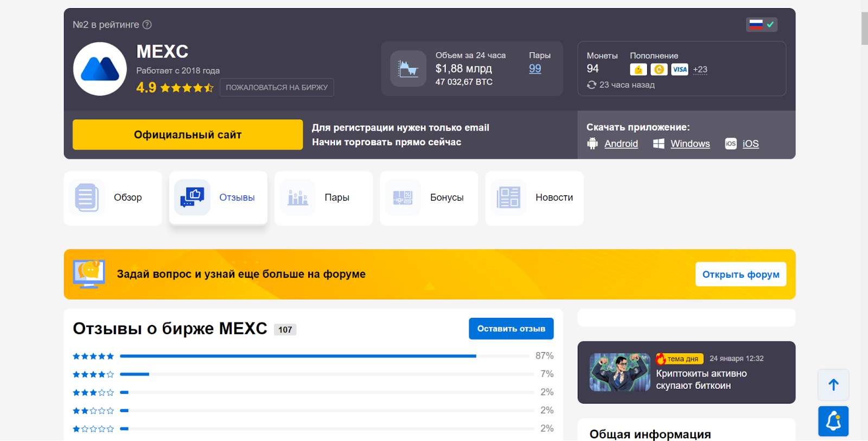The height and width of the screenshot is (441, 868).
Task: Click the MEXC exchange logo
Action: pos(100,69)
